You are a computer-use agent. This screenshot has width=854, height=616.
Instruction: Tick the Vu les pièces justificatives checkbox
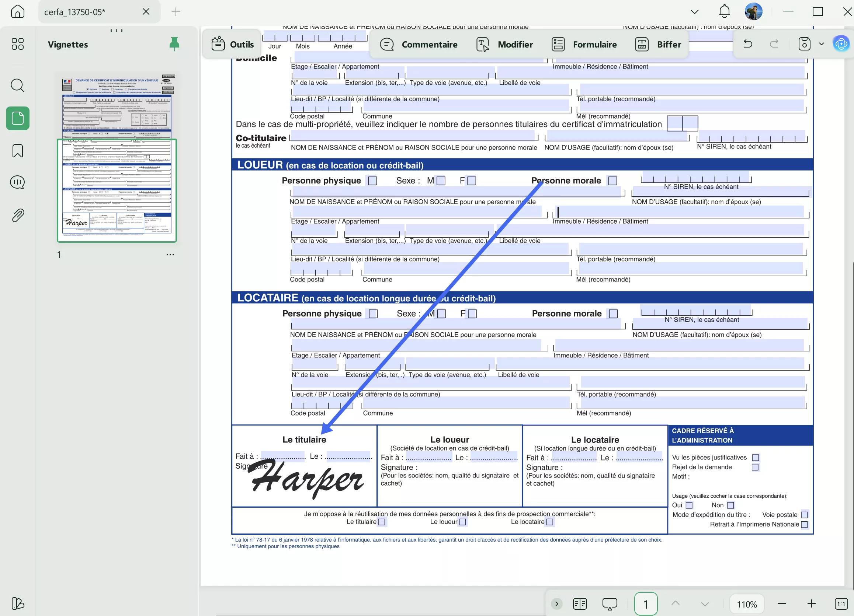pyautogui.click(x=756, y=457)
